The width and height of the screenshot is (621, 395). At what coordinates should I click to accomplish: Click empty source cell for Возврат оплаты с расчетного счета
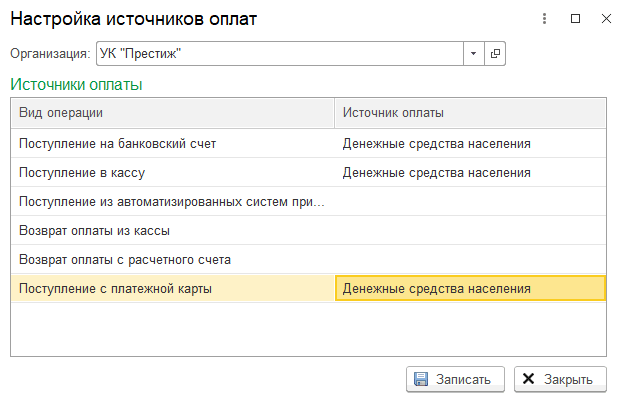coord(471,259)
